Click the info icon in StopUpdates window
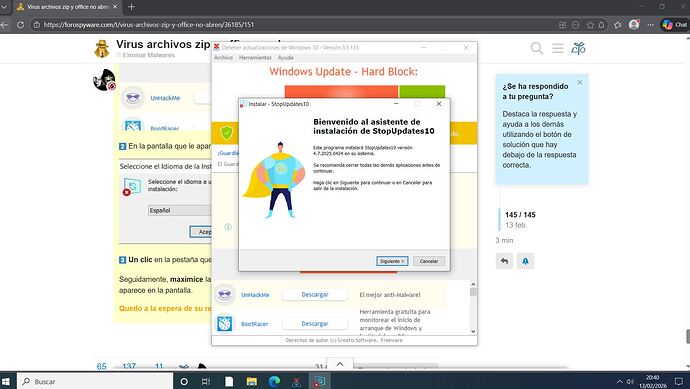This screenshot has height=389, width=690. point(228,227)
